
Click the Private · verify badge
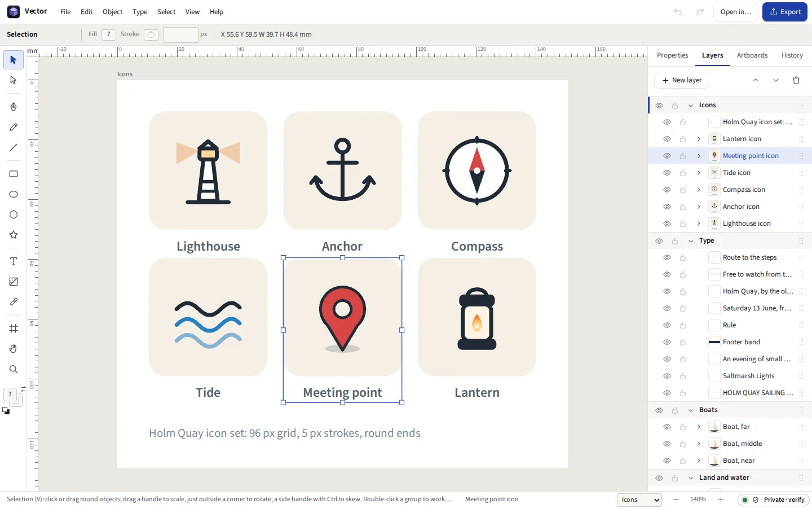point(774,500)
